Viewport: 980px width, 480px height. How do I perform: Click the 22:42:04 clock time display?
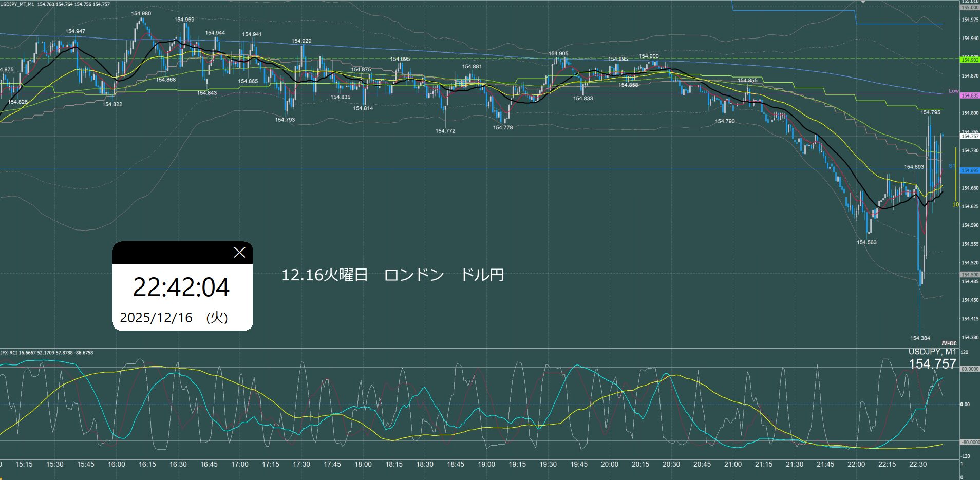(x=181, y=287)
